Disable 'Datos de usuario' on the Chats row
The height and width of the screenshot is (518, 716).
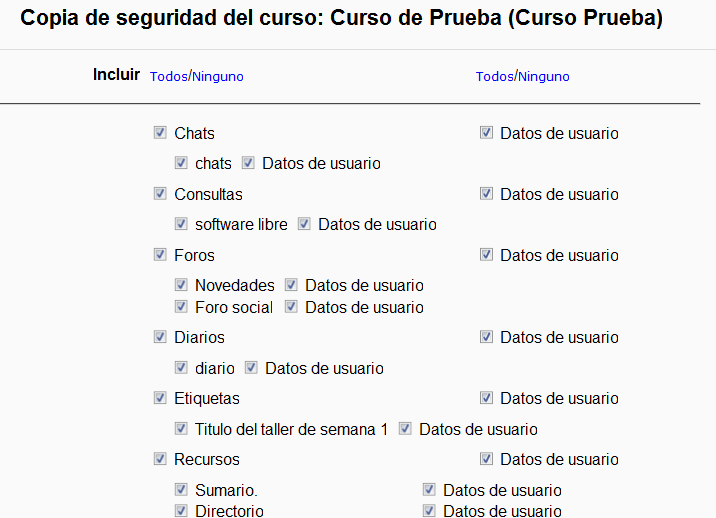tap(486, 133)
